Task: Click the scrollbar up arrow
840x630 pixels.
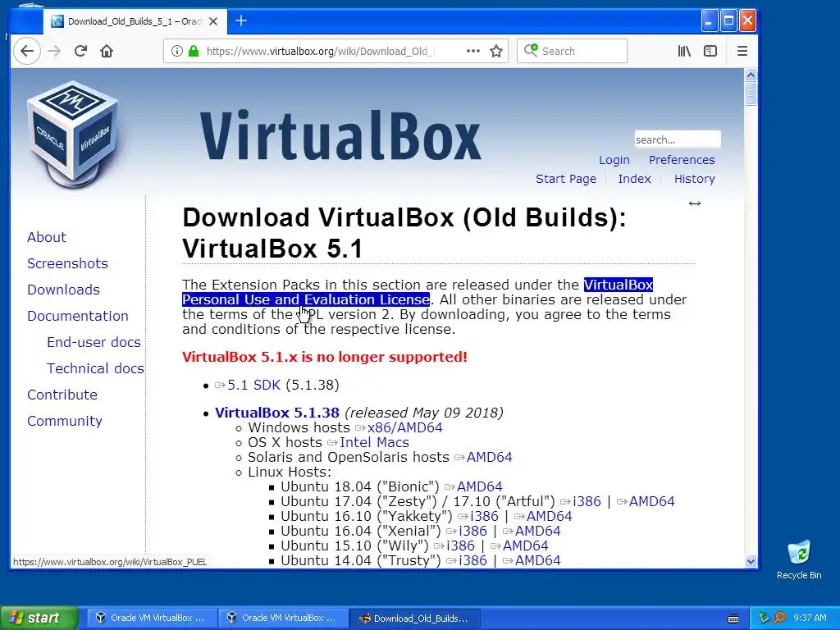Action: 751,75
